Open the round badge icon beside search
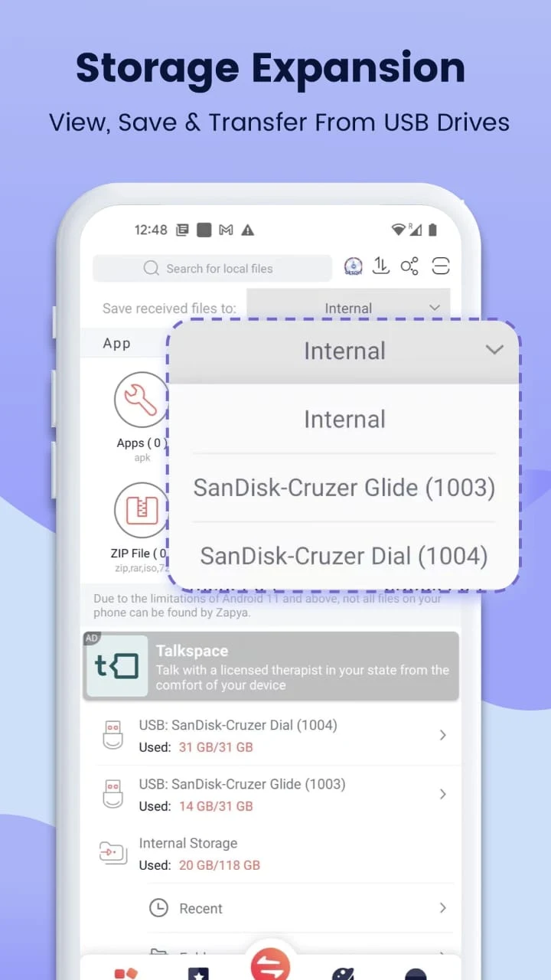The width and height of the screenshot is (551, 980). coord(354,266)
